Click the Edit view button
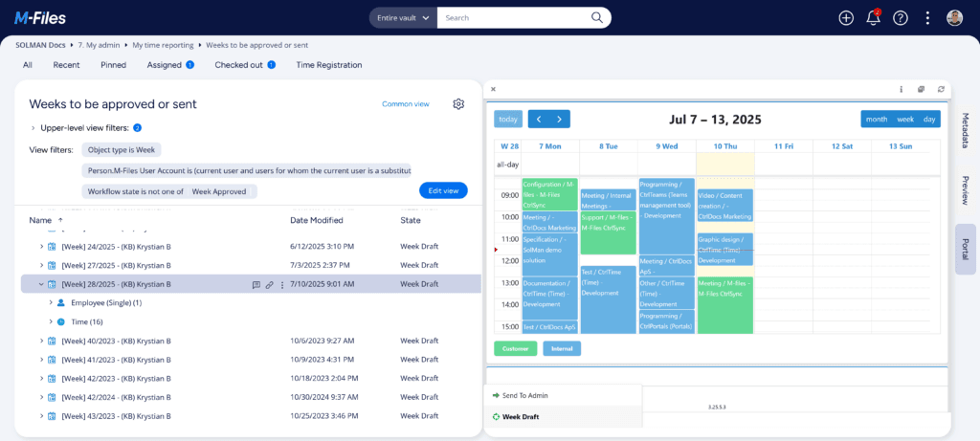Screen dimensions: 980x441 [x=443, y=190]
